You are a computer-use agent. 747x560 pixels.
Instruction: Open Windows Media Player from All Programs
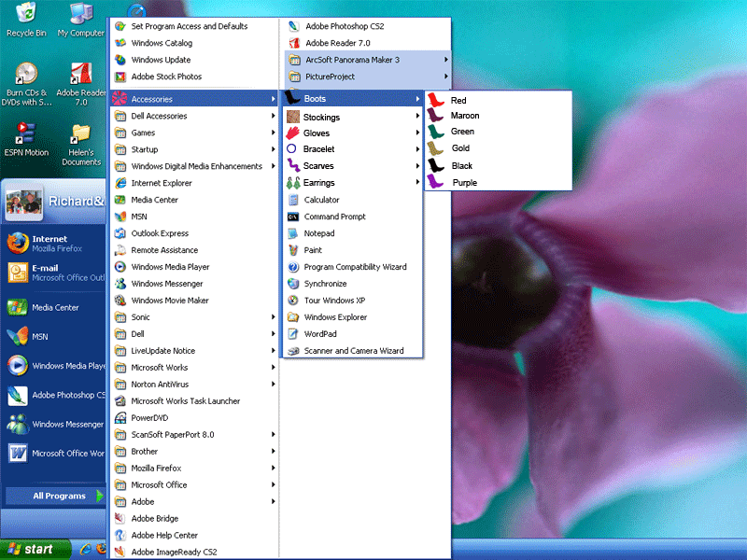pyautogui.click(x=194, y=267)
